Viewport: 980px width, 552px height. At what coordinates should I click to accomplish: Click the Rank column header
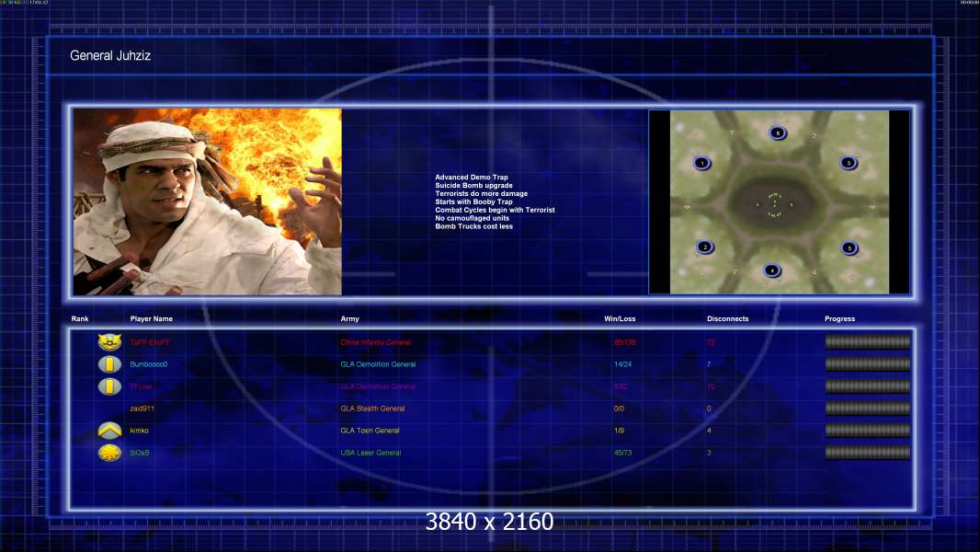point(80,319)
